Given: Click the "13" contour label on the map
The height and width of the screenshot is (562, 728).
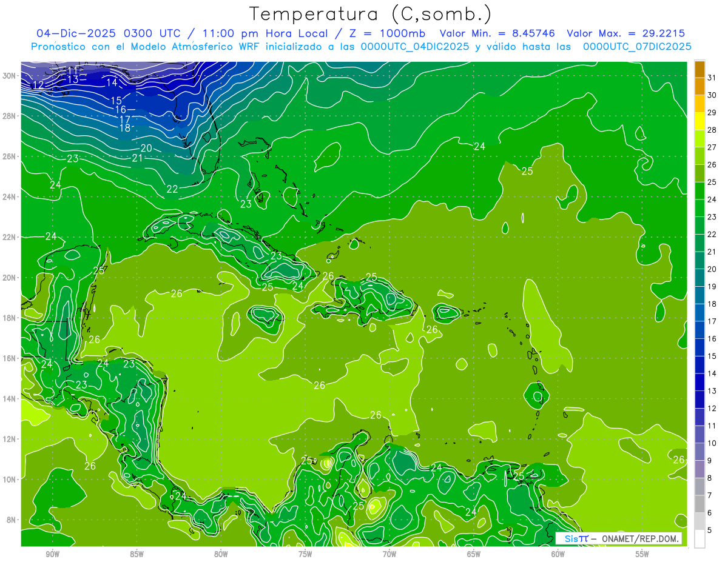Looking at the screenshot, I should click(73, 79).
